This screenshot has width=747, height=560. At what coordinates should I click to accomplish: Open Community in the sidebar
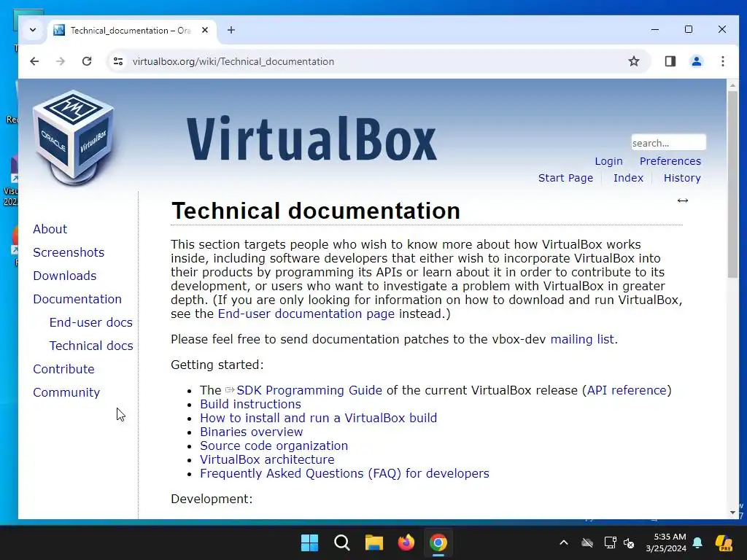tap(66, 392)
